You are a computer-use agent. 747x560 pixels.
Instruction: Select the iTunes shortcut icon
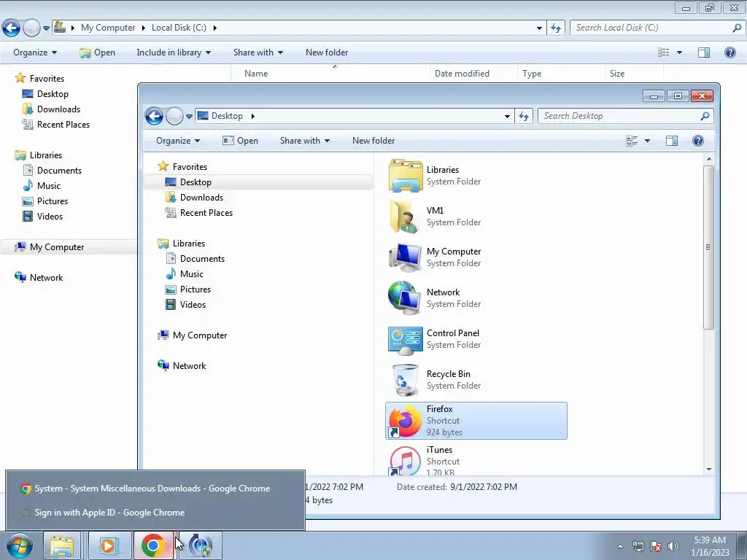point(405,460)
